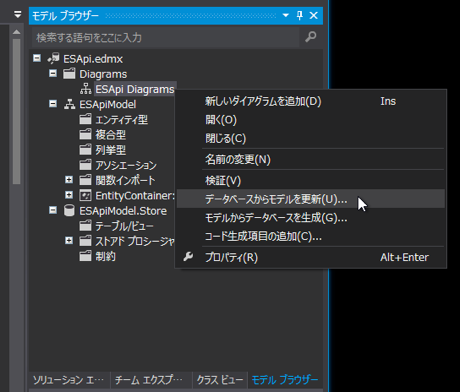Collapse the ESApiModel.Store node
This screenshot has height=392, width=460.
pos(53,210)
